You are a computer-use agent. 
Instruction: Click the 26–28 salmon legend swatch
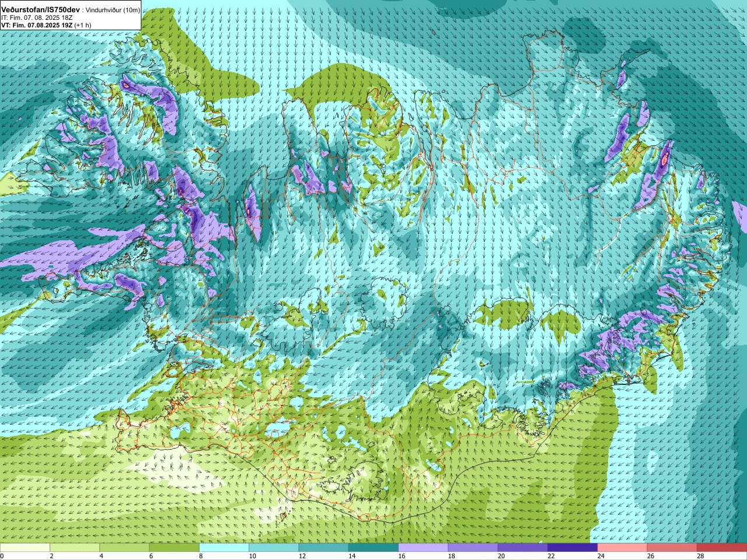point(672,548)
